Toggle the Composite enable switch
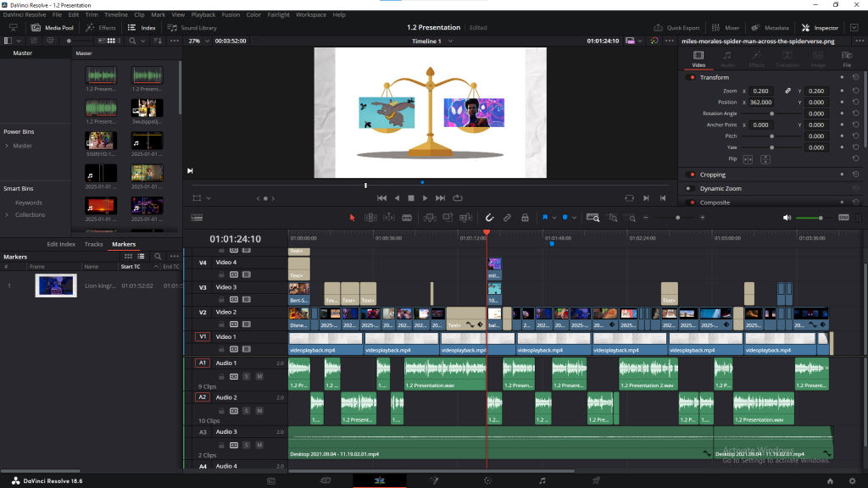This screenshot has height=488, width=868. point(692,202)
